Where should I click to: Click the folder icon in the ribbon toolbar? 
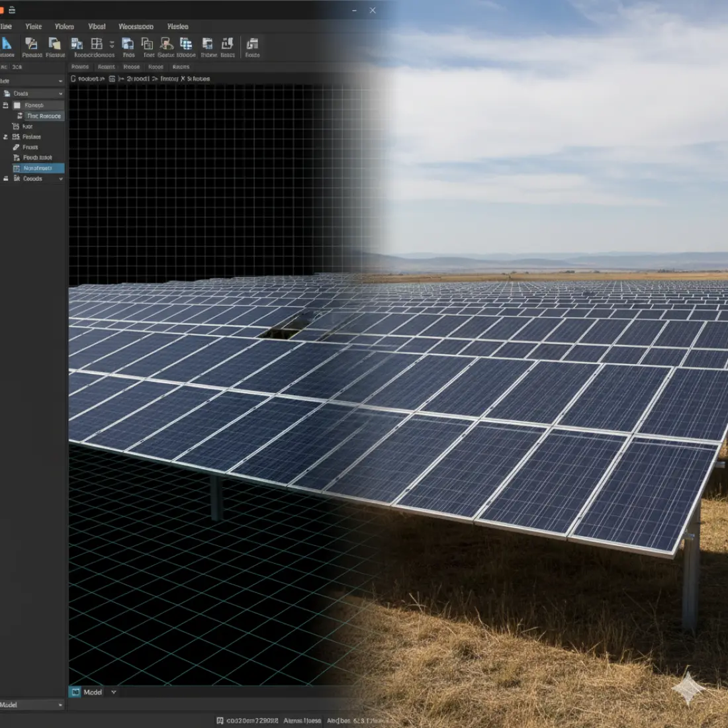[x=56, y=44]
